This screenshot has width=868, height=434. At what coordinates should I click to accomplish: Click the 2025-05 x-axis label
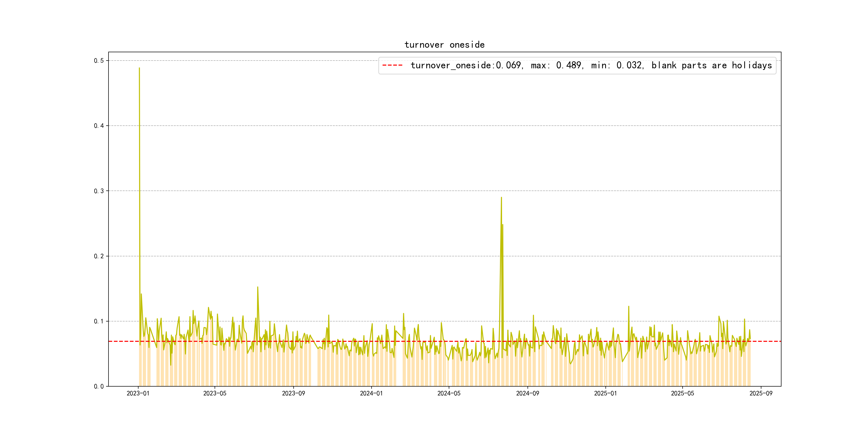coord(682,393)
